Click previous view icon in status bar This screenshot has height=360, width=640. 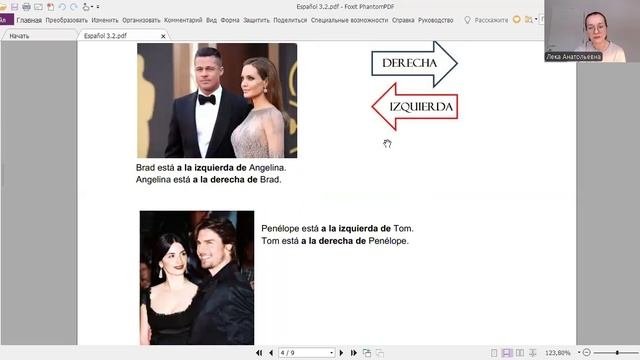click(x=367, y=353)
